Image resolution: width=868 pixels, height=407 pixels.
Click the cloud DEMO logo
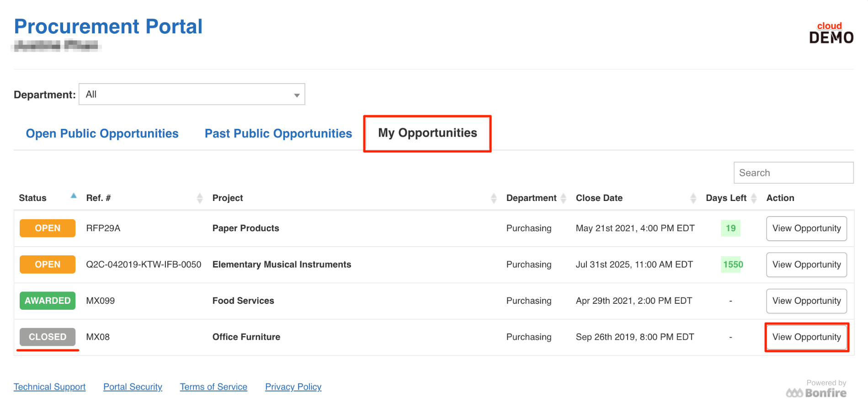pos(831,33)
